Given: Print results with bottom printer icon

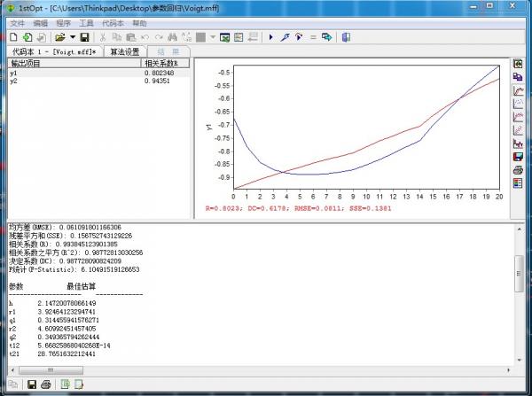Looking at the screenshot, I should 46,384.
